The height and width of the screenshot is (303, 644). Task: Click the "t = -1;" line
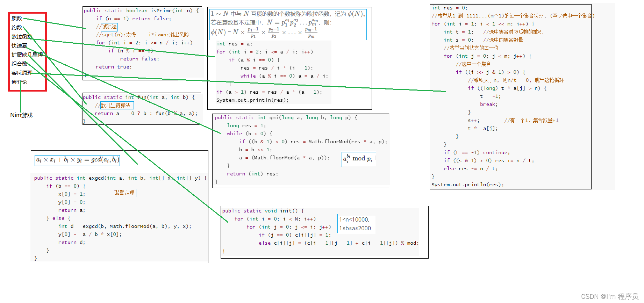coord(490,96)
